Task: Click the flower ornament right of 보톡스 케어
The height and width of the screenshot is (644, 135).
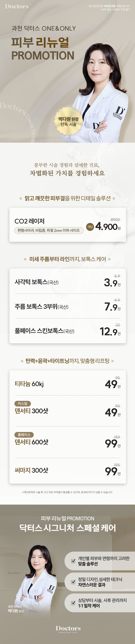Action: coord(109,259)
